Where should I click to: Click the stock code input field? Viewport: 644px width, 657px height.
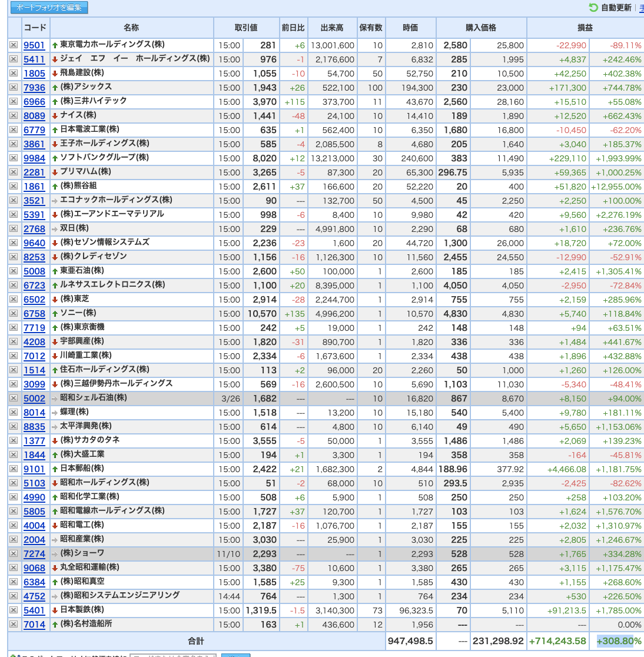[172, 655]
